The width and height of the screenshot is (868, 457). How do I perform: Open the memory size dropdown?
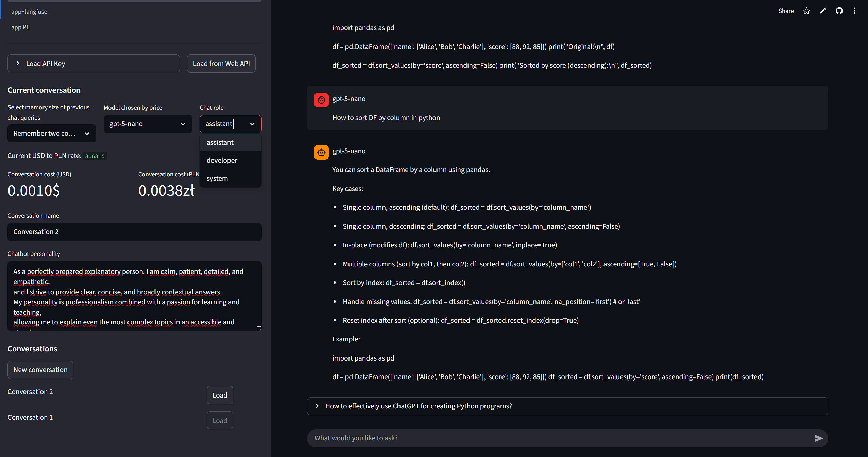[52, 134]
